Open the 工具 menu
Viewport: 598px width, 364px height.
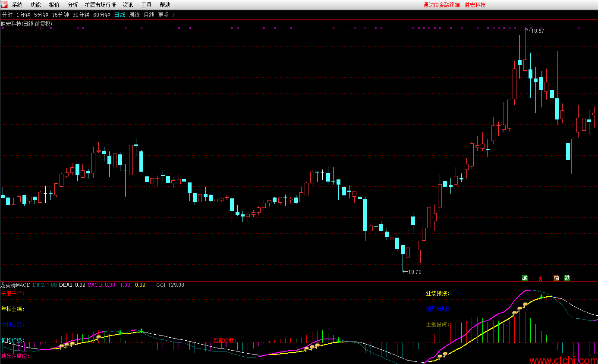pos(147,5)
